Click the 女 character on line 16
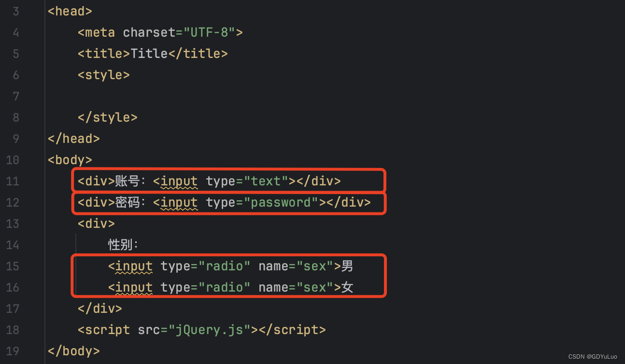 (347, 287)
